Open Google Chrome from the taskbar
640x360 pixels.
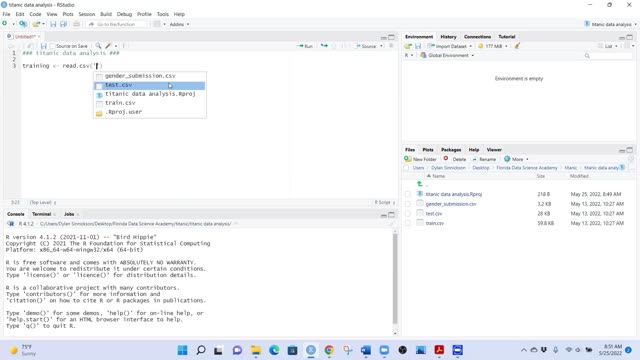point(329,350)
